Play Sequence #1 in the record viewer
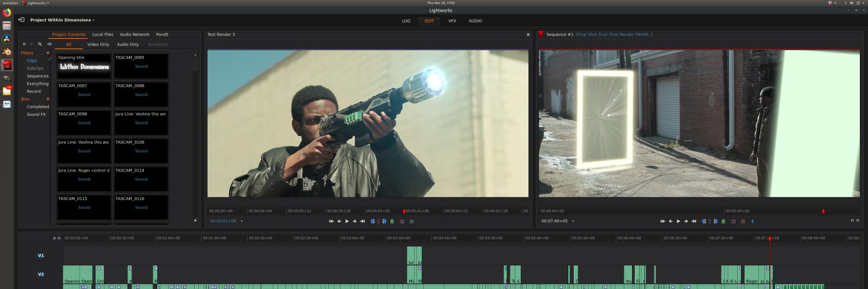The image size is (868, 289). point(678,221)
